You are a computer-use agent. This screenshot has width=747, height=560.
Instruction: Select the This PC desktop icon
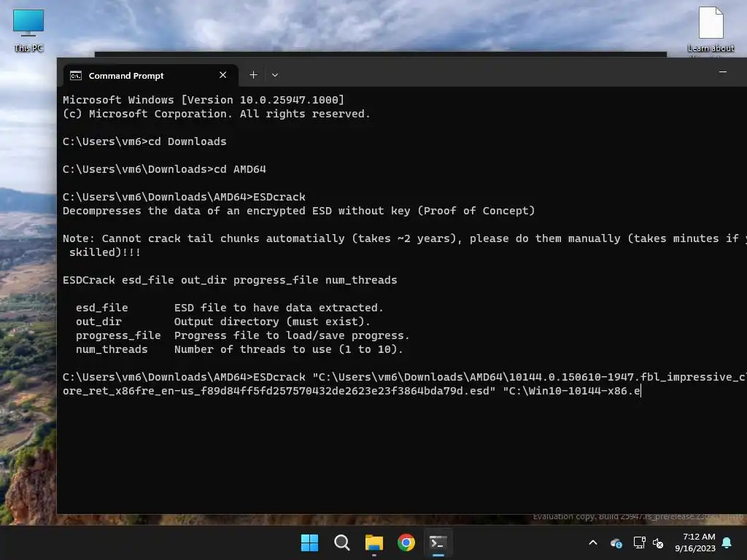[28, 30]
